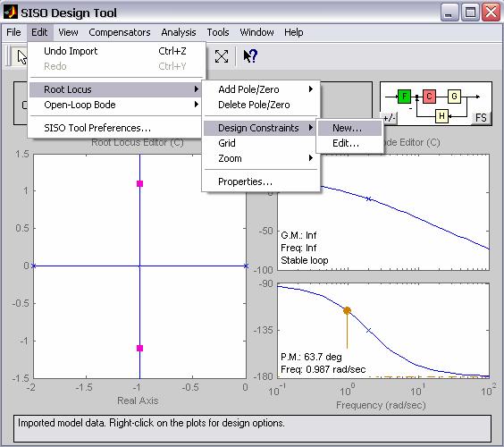504x447 pixels.
Task: Click the Freq: 0.987 rad/sec text
Action: coord(323,369)
